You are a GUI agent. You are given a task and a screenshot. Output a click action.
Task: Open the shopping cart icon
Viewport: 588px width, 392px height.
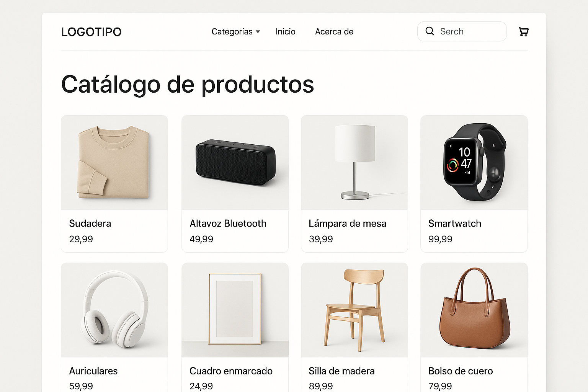524,31
